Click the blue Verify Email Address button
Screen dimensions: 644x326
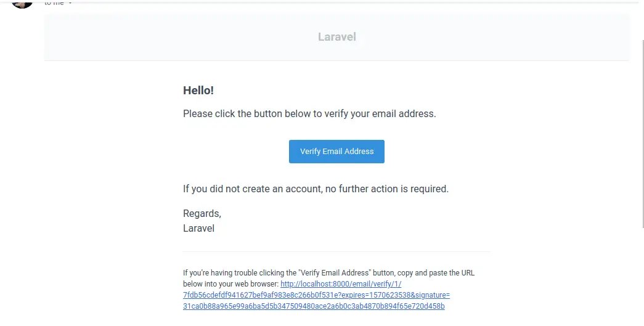(x=336, y=152)
